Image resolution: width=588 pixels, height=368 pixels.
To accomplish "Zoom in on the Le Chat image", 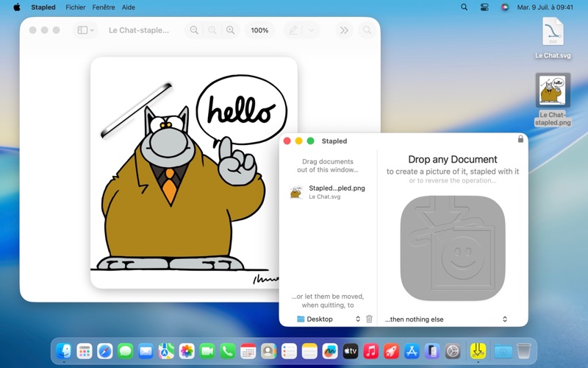I will coord(230,30).
